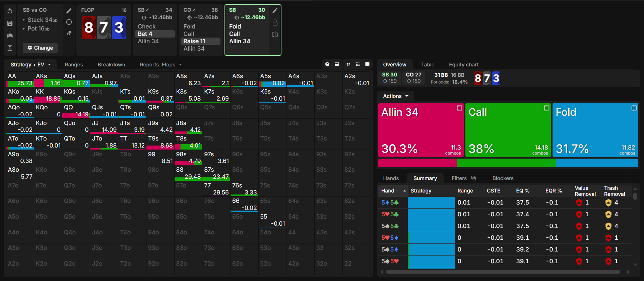
Task: Click the undo/reset arrow icon in left sidebar
Action: (10, 11)
